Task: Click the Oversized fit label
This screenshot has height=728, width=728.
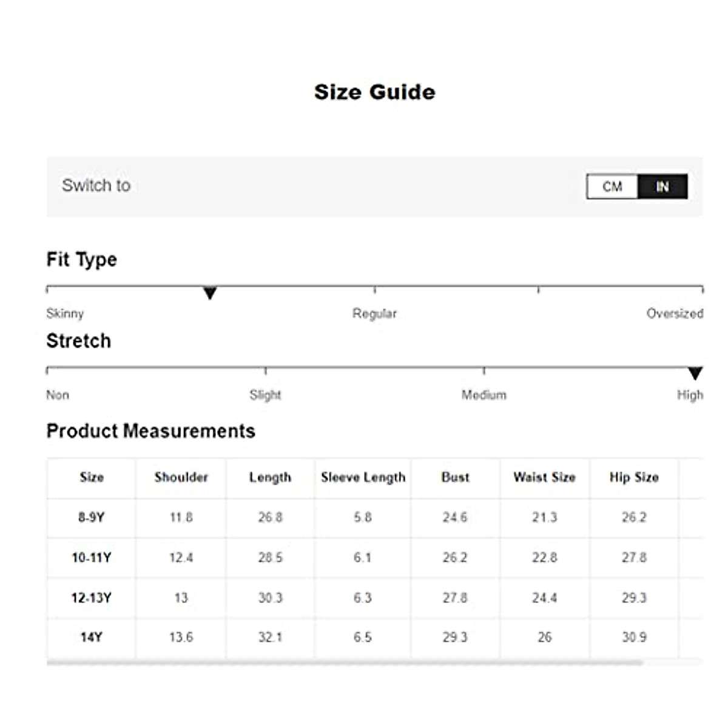Action: point(675,314)
